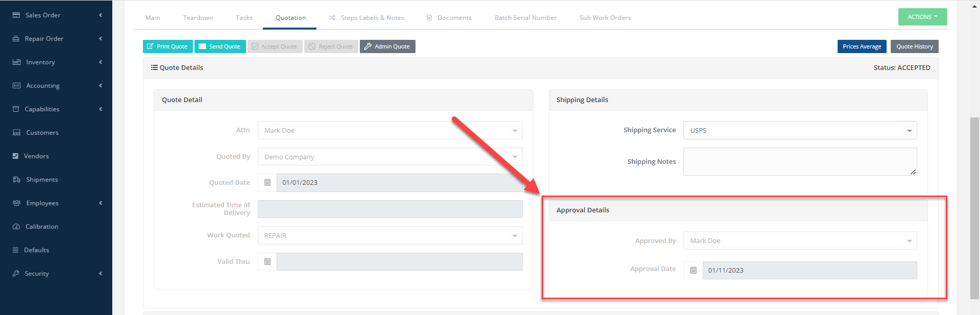This screenshot has width=980, height=315.
Task: Click the Employees people icon
Action: pyautogui.click(x=16, y=203)
